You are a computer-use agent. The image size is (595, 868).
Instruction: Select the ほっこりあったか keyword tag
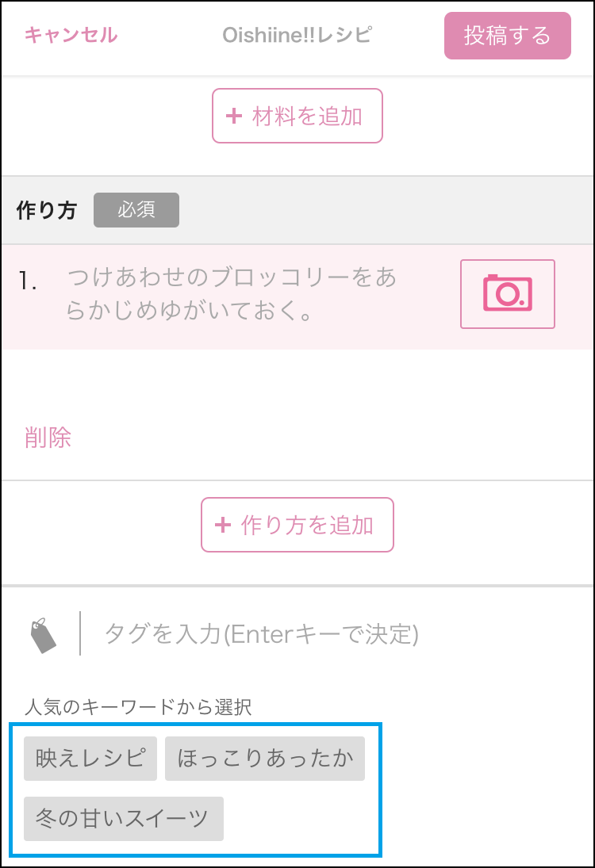(x=265, y=759)
